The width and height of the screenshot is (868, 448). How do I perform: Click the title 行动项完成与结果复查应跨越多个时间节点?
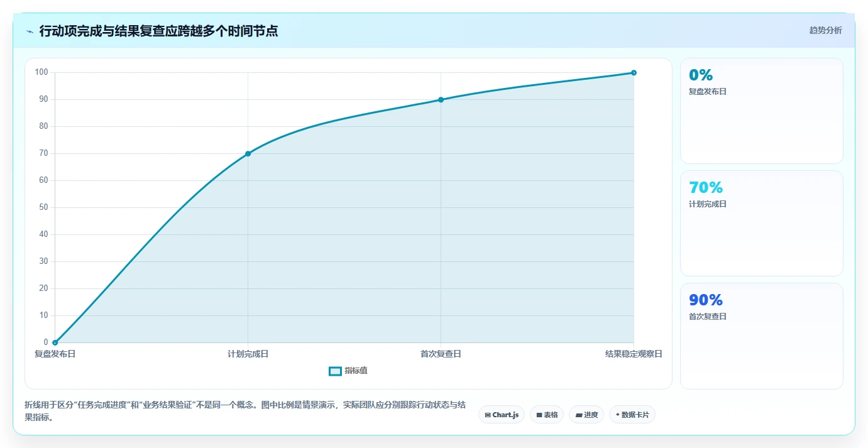[158, 31]
